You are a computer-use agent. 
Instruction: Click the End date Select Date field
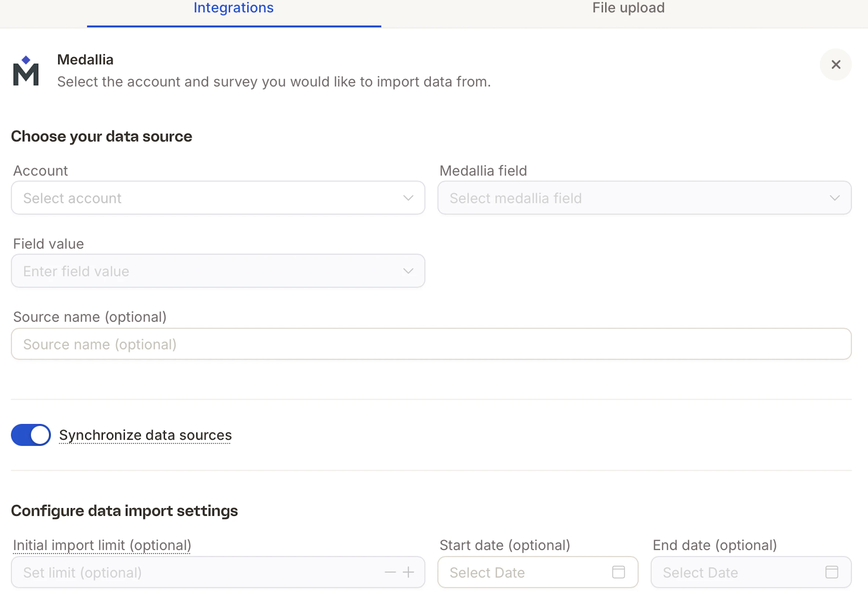tap(751, 572)
